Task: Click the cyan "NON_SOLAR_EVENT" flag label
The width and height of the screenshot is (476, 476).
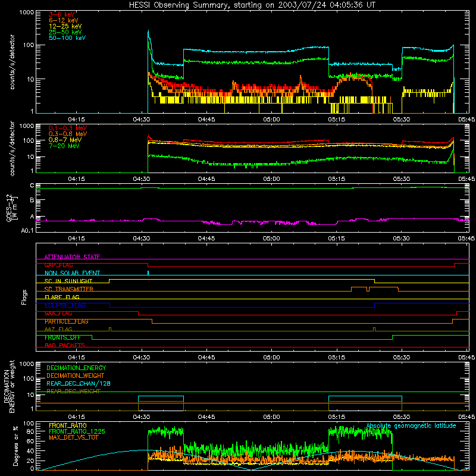Action: (72, 273)
